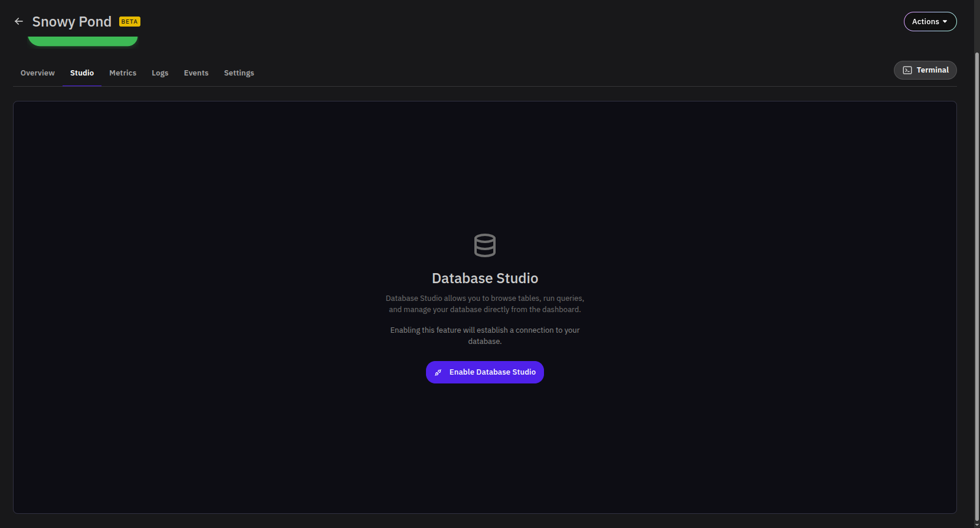Click the page vertical scrollbar
The height and width of the screenshot is (528, 980).
coord(976,286)
